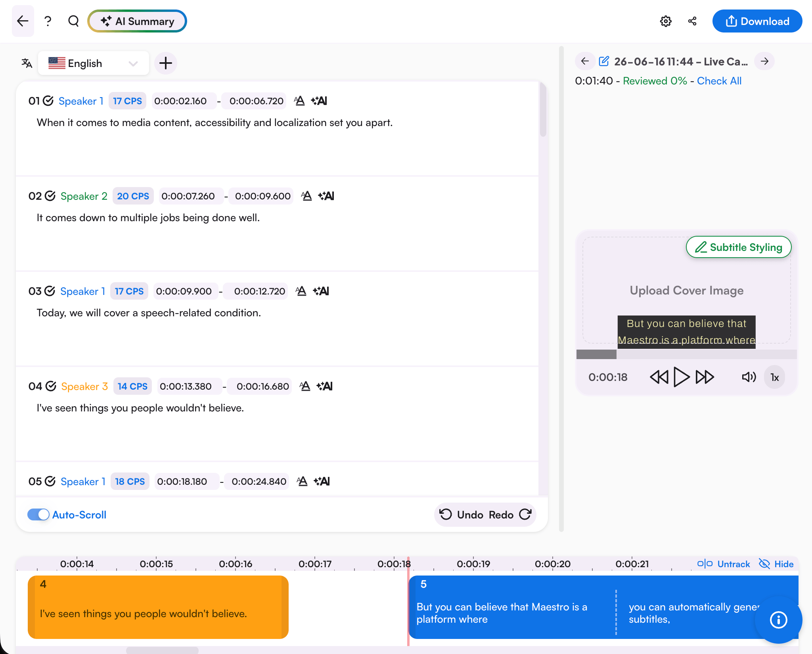Screen dimensions: 812x654
Task: Open Subtitle Styling
Action: [x=739, y=247]
